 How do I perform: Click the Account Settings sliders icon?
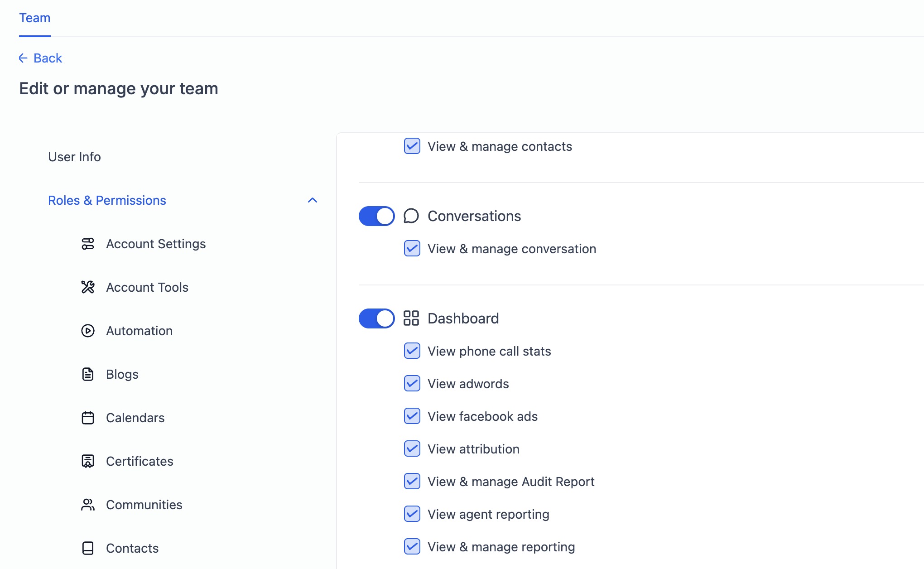[x=88, y=244]
